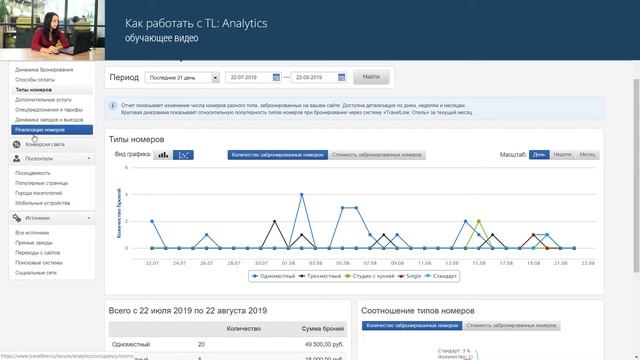Click the Источники links icon
Image resolution: width=640 pixels, height=360 pixels.
[x=17, y=218]
